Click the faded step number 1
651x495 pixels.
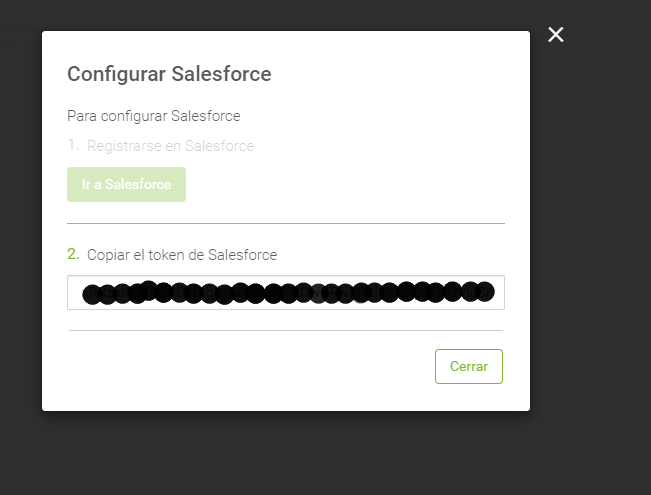point(73,145)
